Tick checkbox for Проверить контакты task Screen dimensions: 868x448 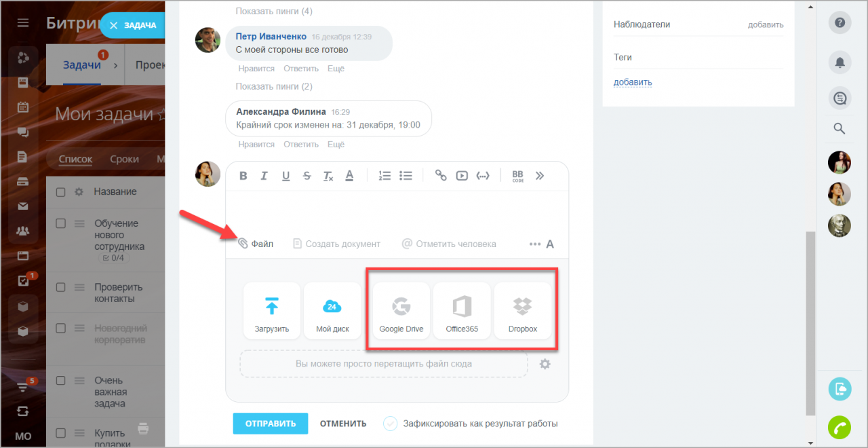coord(60,287)
